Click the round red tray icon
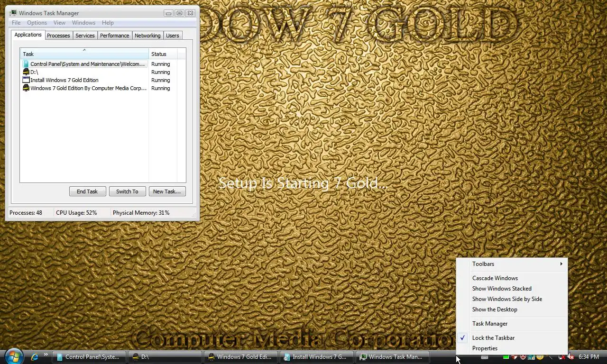 click(x=523, y=357)
